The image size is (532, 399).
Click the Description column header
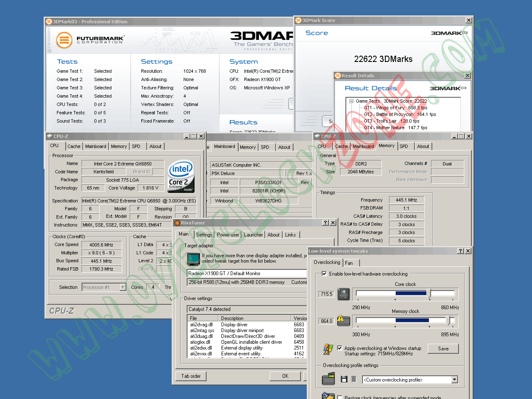click(255, 318)
